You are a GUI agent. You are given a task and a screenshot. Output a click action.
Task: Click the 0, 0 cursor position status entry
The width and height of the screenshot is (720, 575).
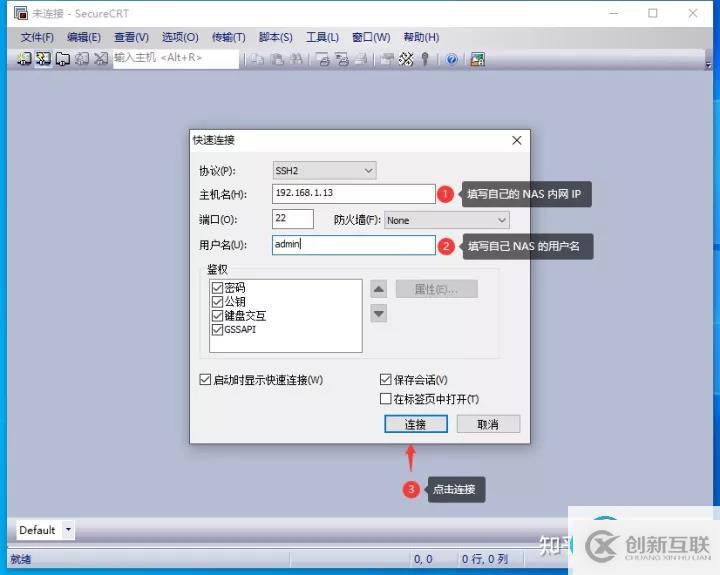(423, 559)
